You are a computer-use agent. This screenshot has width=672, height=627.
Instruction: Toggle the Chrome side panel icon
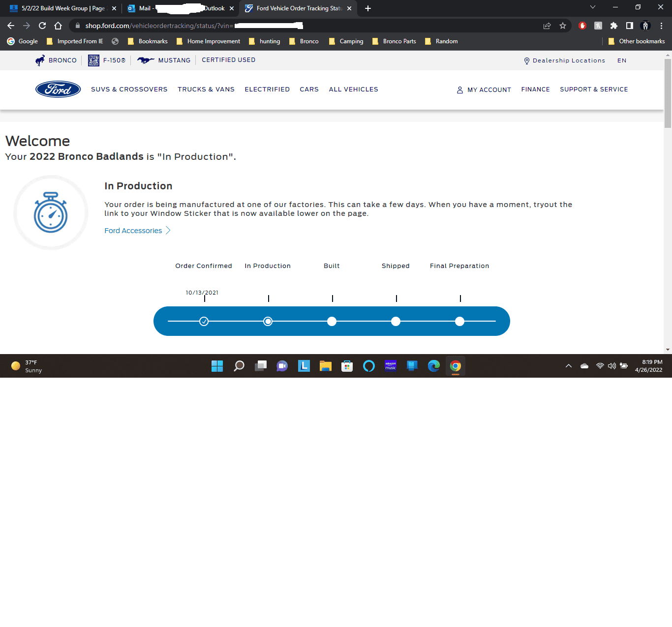[x=630, y=26]
